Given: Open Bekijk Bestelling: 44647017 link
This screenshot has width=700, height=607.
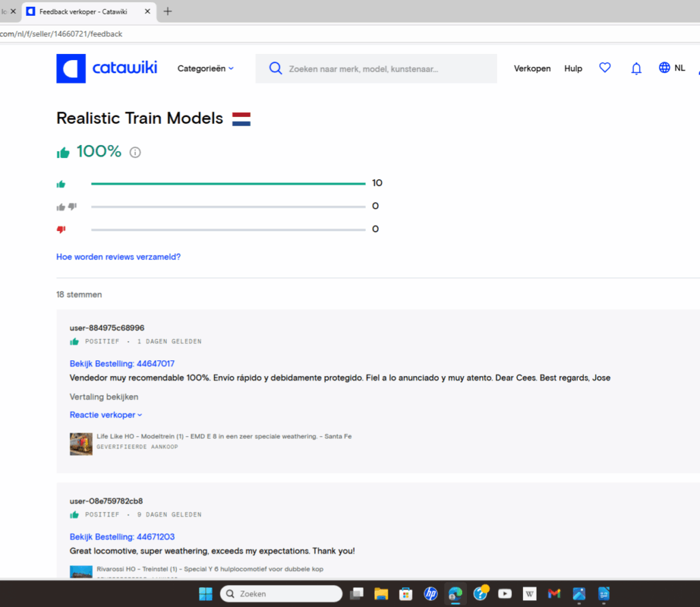Looking at the screenshot, I should [122, 364].
